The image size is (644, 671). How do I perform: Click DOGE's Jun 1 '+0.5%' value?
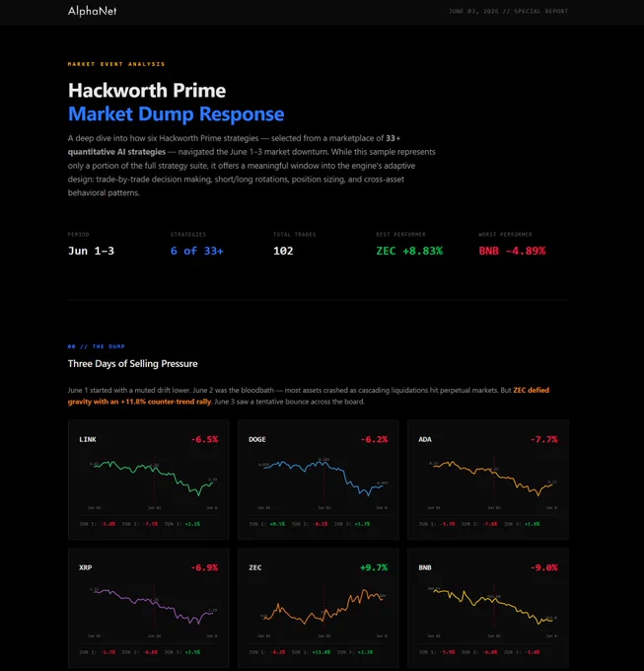tap(277, 524)
